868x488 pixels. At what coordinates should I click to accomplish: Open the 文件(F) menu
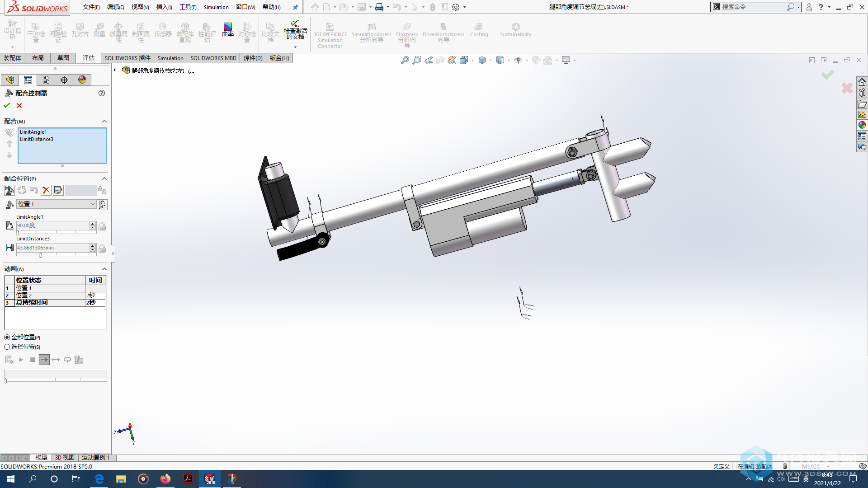(91, 7)
